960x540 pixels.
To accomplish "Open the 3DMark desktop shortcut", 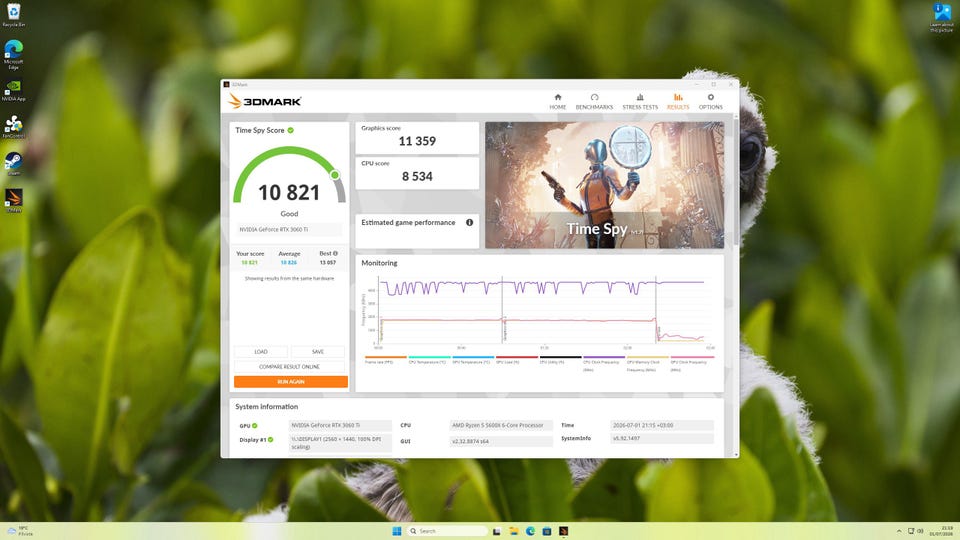I will [13, 200].
